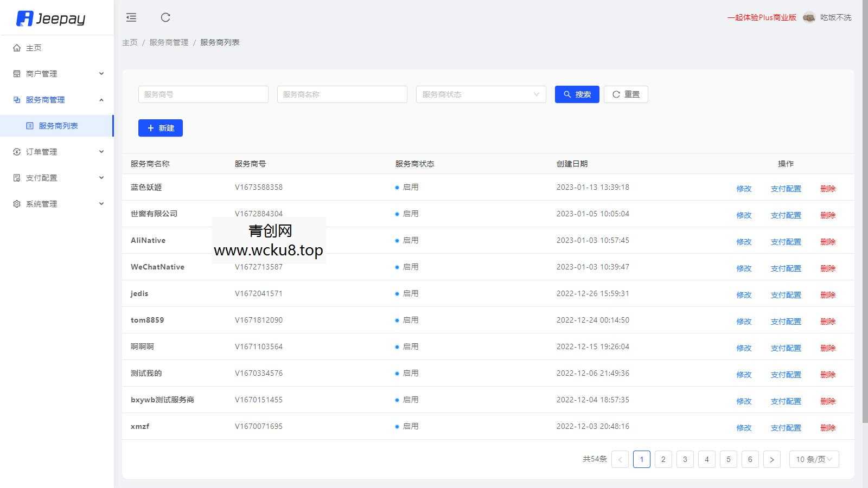
Task: Open the 服务商状态 status dropdown
Action: [480, 94]
